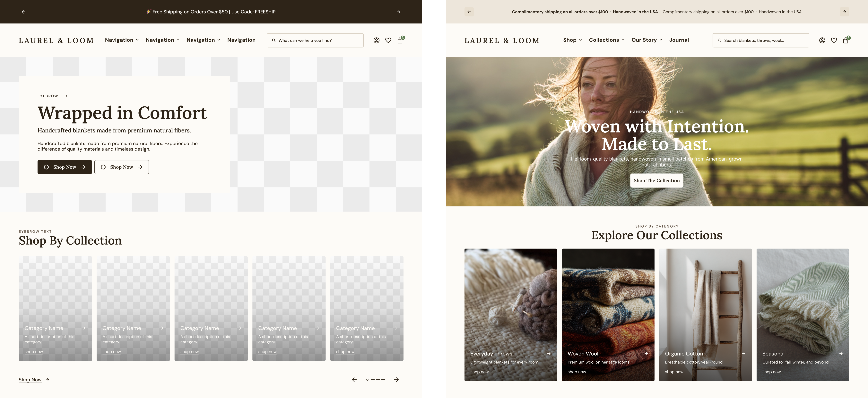Expand the Our Story navigation dropdown
868x398 pixels.
click(647, 40)
